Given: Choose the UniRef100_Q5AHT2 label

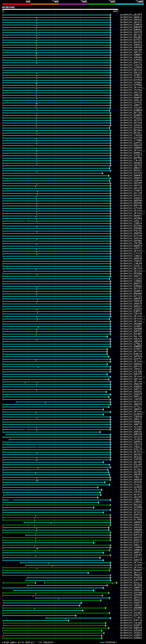Looking at the screenshot, I should click(x=131, y=575).
